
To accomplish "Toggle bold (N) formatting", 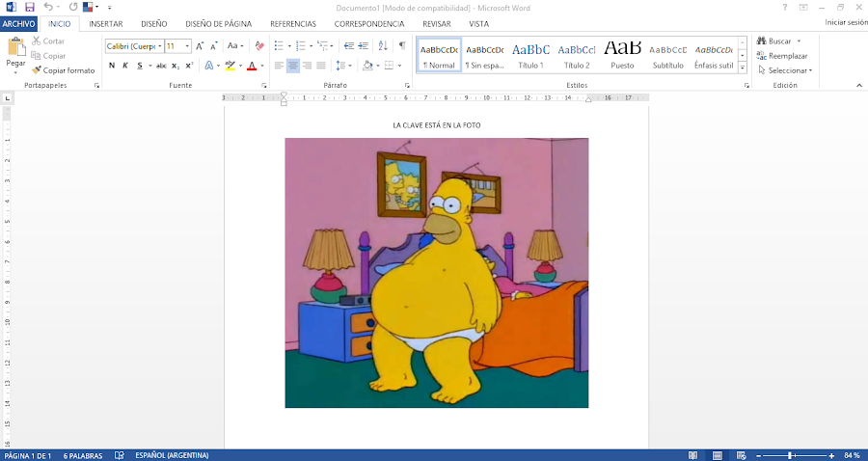I will coord(112,66).
